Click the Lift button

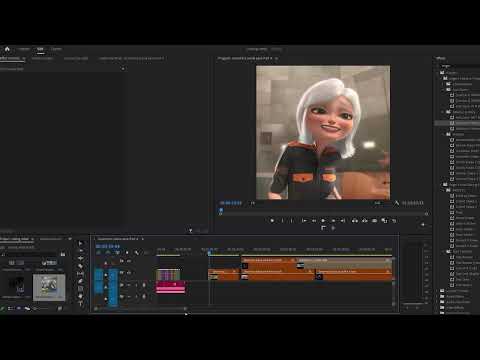pos(355,221)
